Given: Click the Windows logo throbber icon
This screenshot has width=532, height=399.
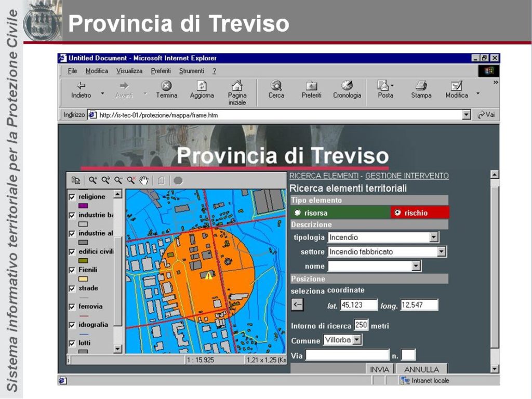Looking at the screenshot, I should pyautogui.click(x=488, y=71).
